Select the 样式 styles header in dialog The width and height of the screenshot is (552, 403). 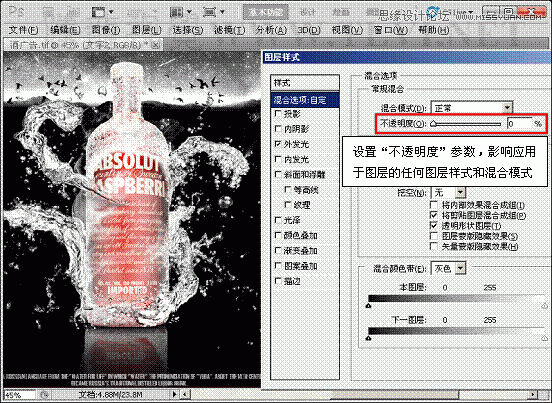tap(305, 83)
